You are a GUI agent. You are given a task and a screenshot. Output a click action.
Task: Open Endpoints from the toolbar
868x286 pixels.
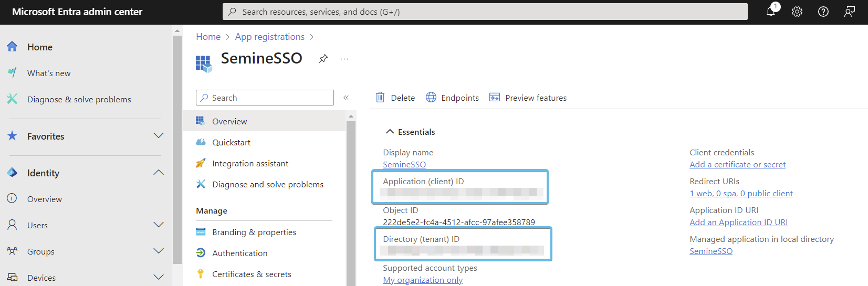pos(452,98)
